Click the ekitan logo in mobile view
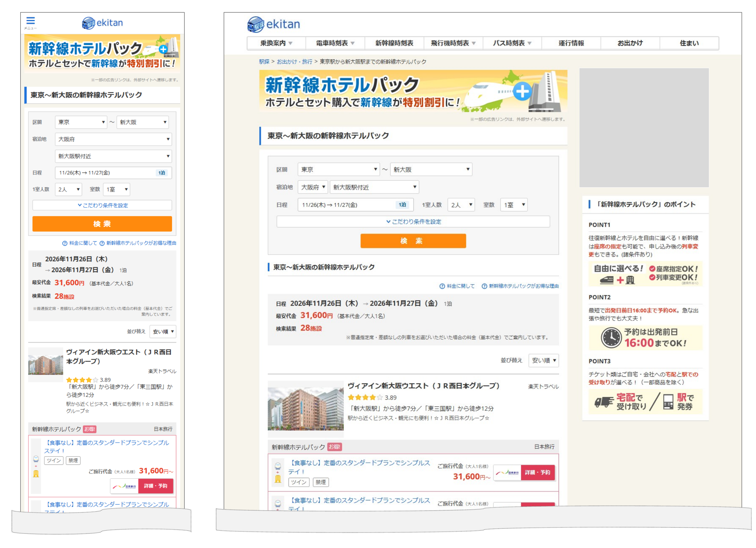The height and width of the screenshot is (548, 756). [x=102, y=23]
